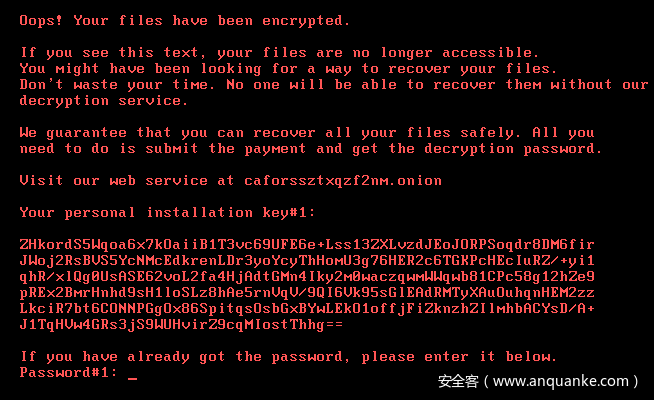
Task: Select the key line starting with LkciR7bt6
Action: (306, 308)
